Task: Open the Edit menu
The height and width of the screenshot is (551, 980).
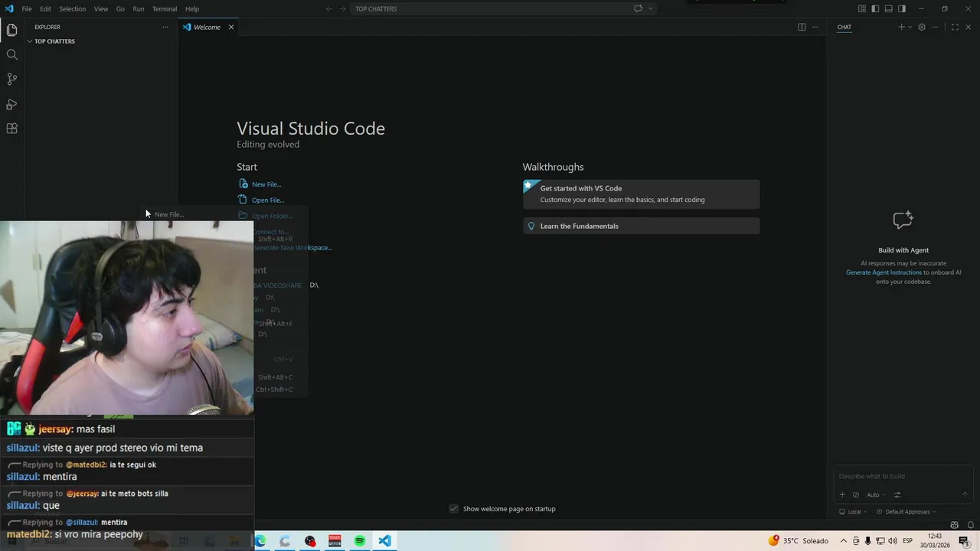Action: tap(45, 8)
